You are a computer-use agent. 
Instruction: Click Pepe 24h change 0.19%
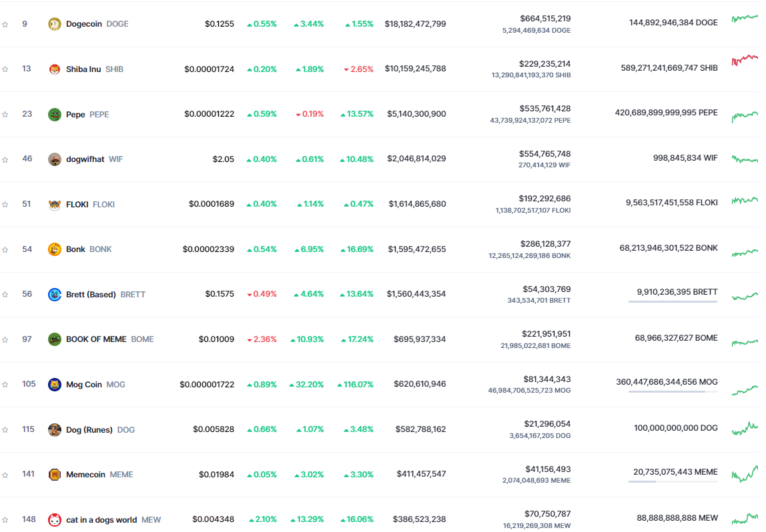(x=310, y=114)
